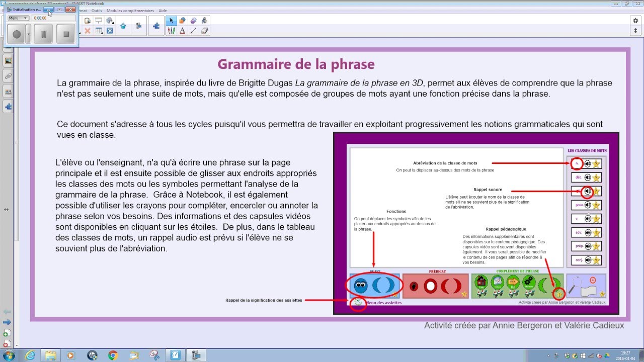Move toolbar with the up-down arrow icon
This screenshot has width=644, height=362.
635,30
